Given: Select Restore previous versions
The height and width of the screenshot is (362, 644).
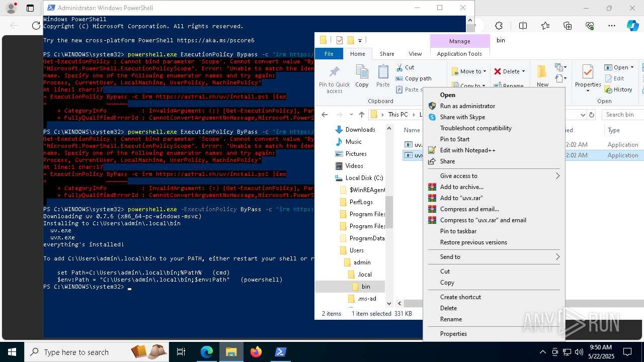Looking at the screenshot, I should tap(473, 242).
